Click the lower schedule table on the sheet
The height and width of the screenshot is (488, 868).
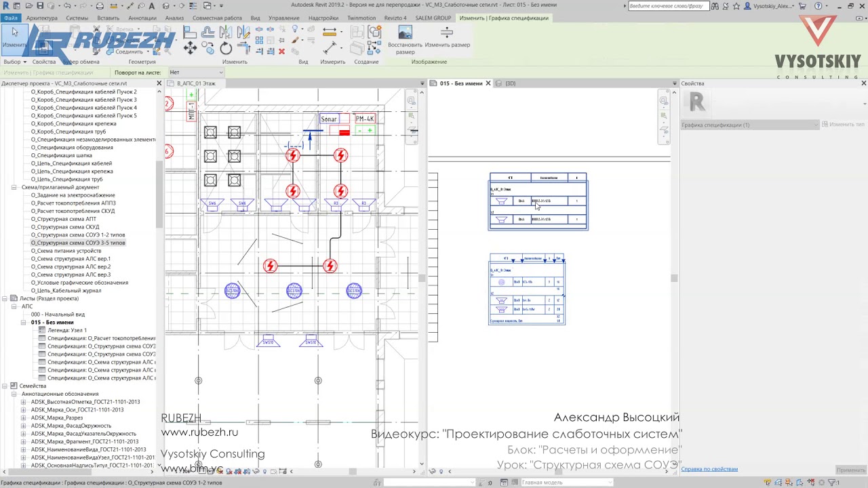(527, 289)
